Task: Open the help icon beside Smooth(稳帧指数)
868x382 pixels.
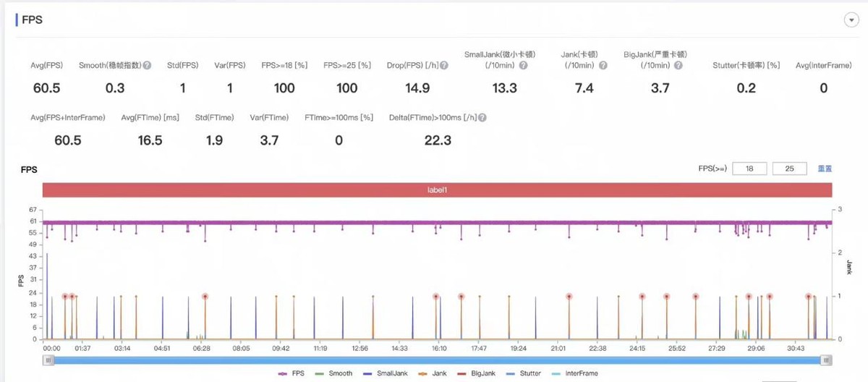Action: (x=147, y=65)
